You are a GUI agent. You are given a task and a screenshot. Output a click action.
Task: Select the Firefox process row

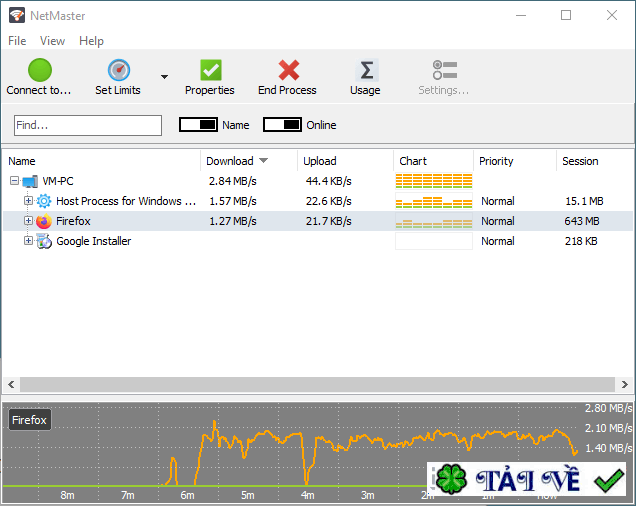coord(318,221)
